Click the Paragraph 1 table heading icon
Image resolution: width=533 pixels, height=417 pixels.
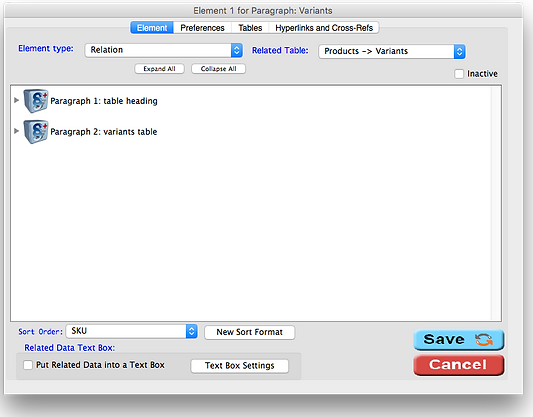coord(36,101)
